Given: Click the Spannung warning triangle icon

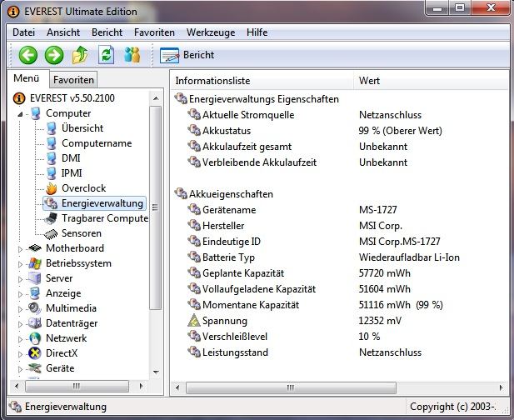Looking at the screenshot, I should pyautogui.click(x=194, y=321).
